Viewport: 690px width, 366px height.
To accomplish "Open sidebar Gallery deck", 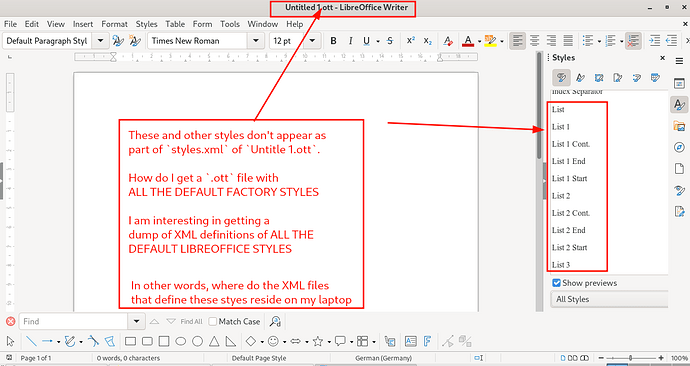I will tap(679, 126).
